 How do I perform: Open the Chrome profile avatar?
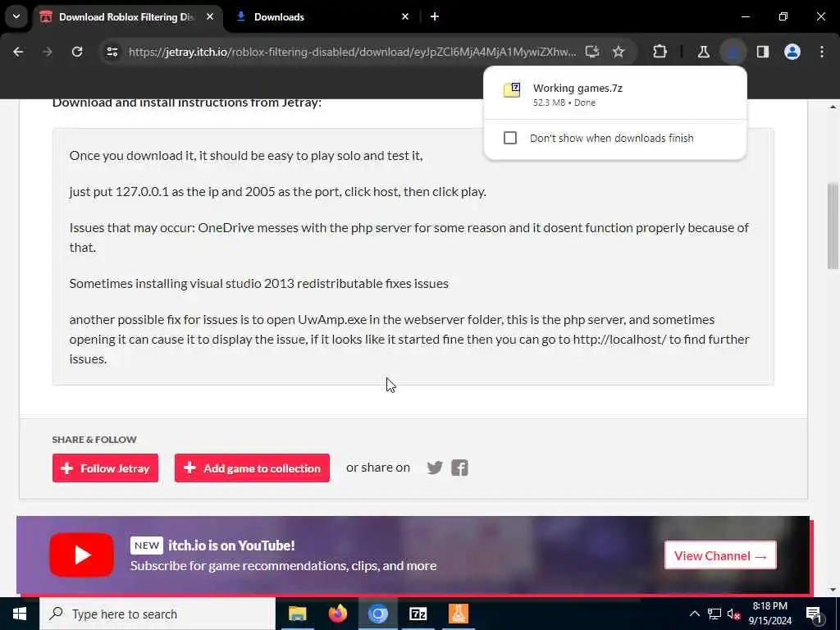pyautogui.click(x=792, y=52)
